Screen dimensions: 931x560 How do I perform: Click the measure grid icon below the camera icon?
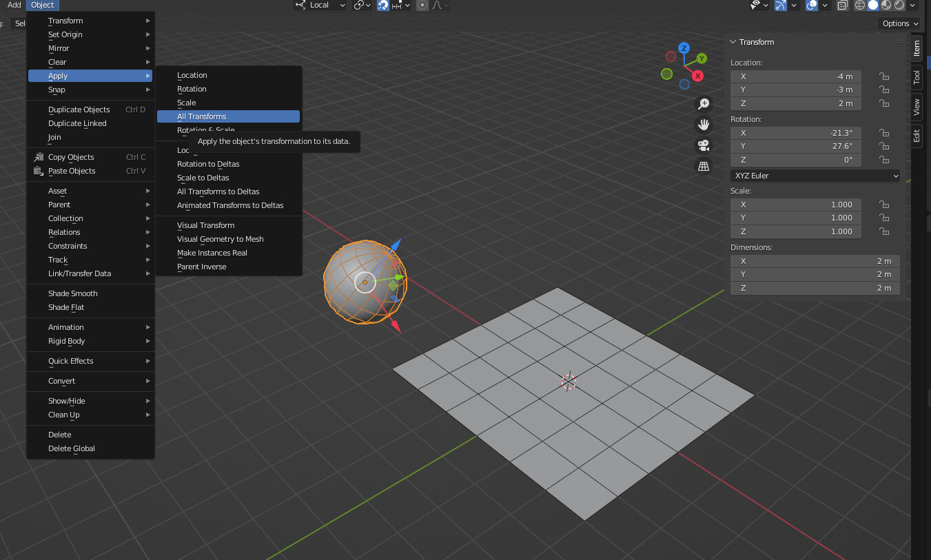[704, 166]
